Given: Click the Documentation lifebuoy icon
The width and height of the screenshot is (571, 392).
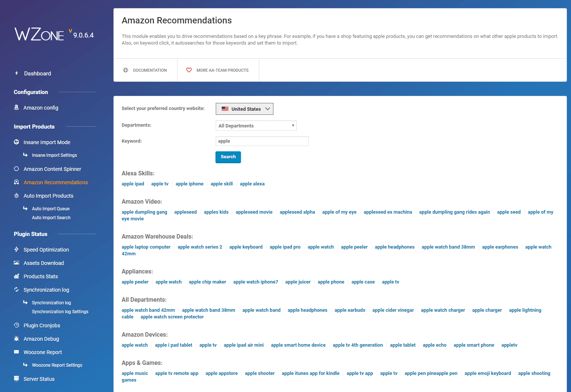Looking at the screenshot, I should click(126, 70).
